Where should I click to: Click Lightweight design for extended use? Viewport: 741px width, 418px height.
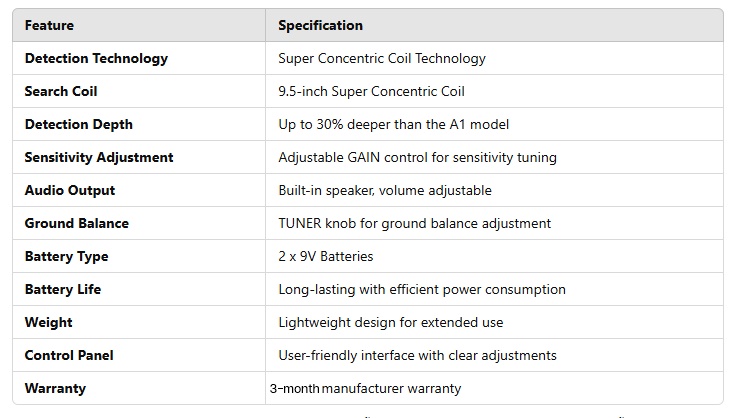[x=391, y=322]
